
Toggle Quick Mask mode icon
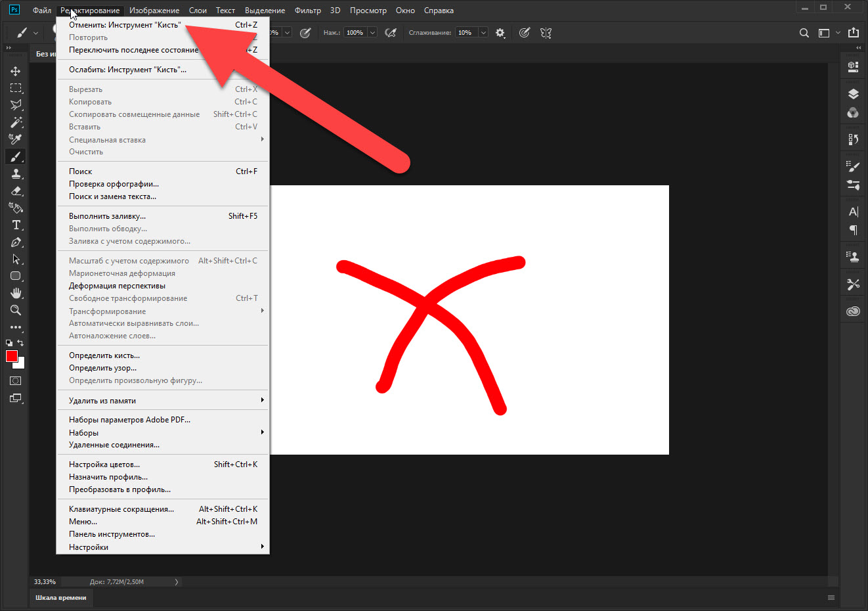(16, 381)
